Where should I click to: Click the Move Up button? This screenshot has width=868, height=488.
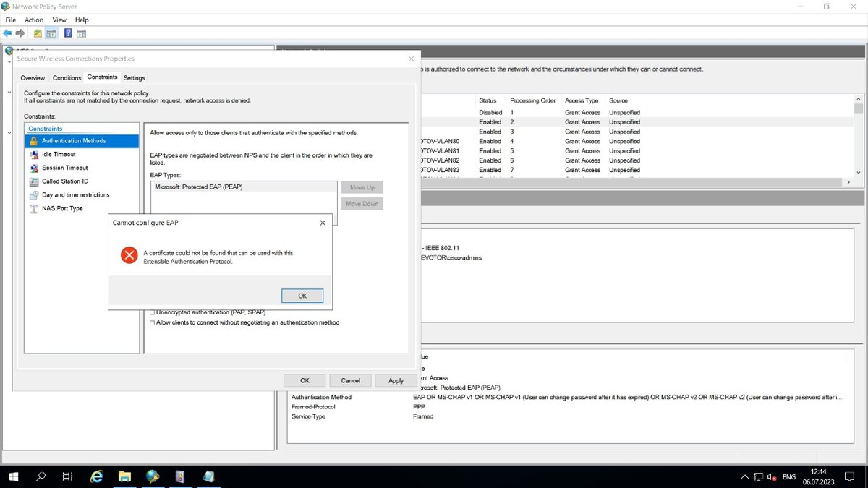point(362,187)
